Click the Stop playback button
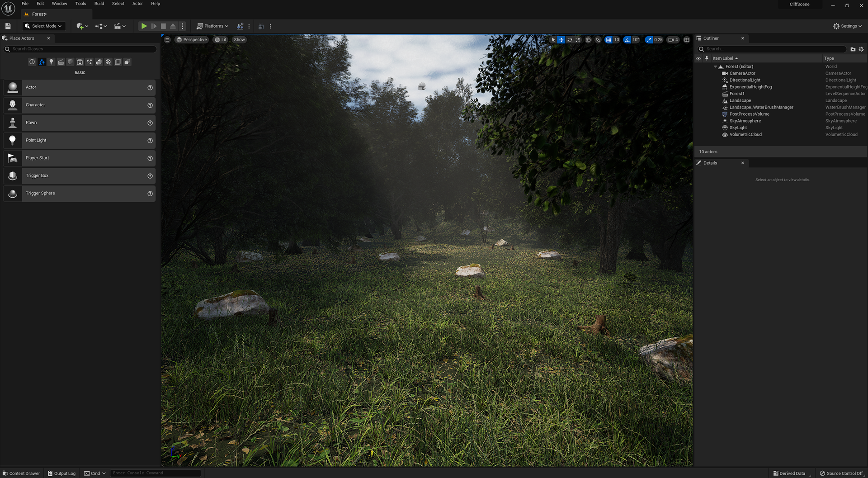This screenshot has height=478, width=868. pos(163,26)
